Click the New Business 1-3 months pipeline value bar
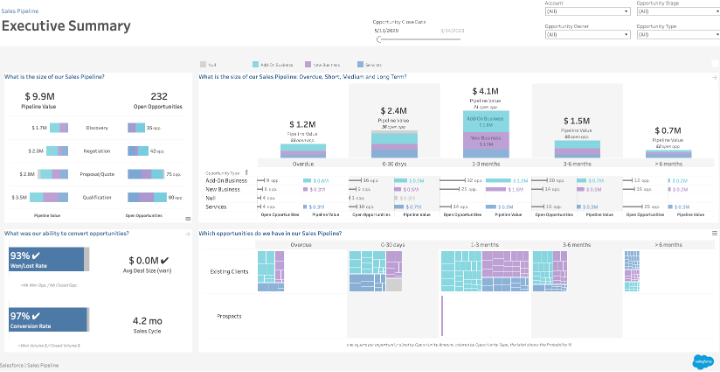Screen dimensions: 720x372 click(x=497, y=189)
